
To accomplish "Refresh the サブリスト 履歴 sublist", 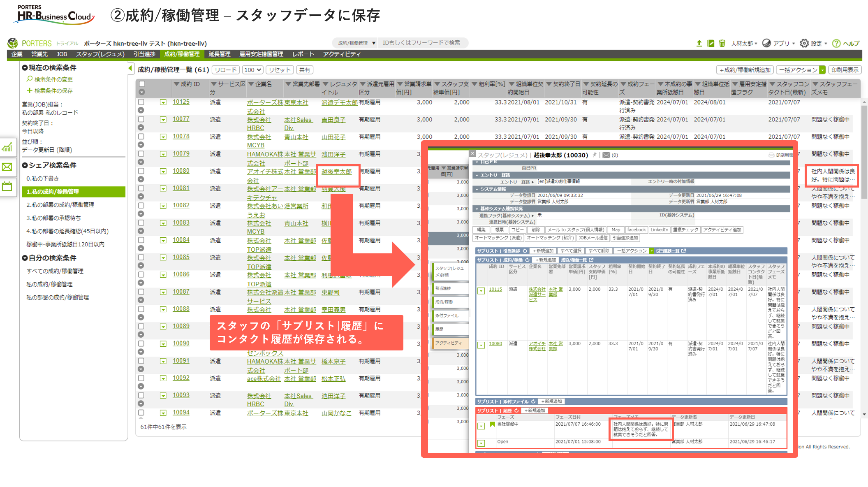I will point(516,410).
